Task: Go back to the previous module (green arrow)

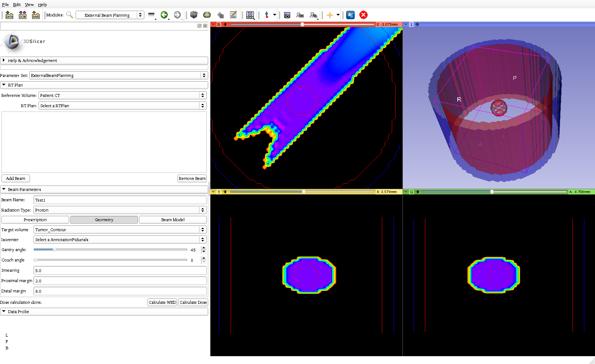Action: pos(164,15)
